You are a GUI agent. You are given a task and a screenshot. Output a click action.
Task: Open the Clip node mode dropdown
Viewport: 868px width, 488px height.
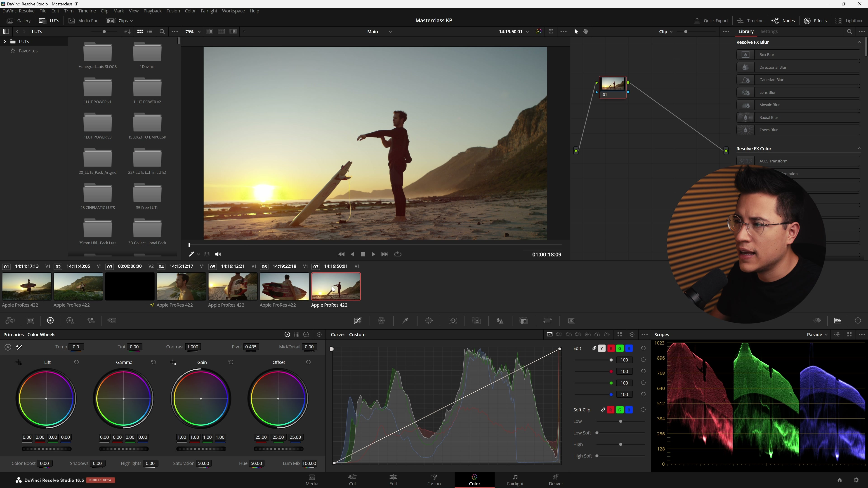666,31
